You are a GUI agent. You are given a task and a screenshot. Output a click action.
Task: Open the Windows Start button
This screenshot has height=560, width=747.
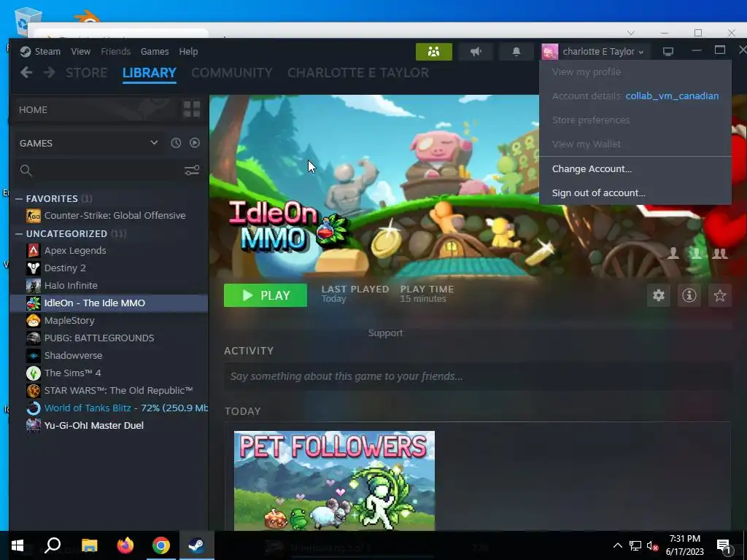[18, 545]
